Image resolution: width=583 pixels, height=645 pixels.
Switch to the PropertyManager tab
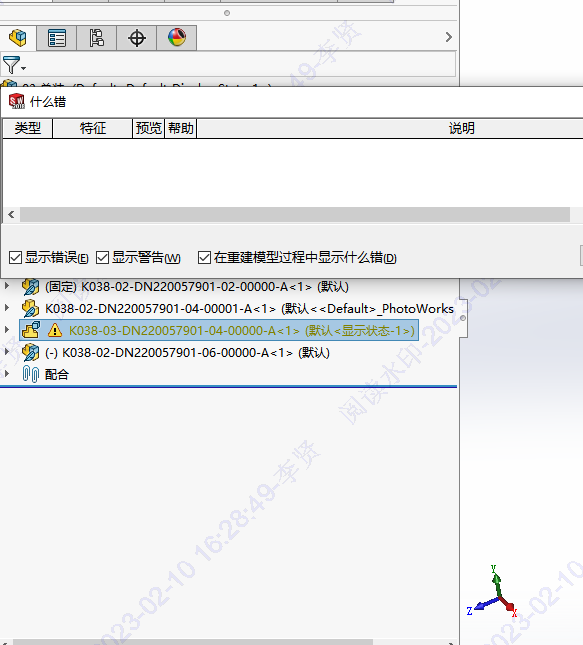click(57, 38)
